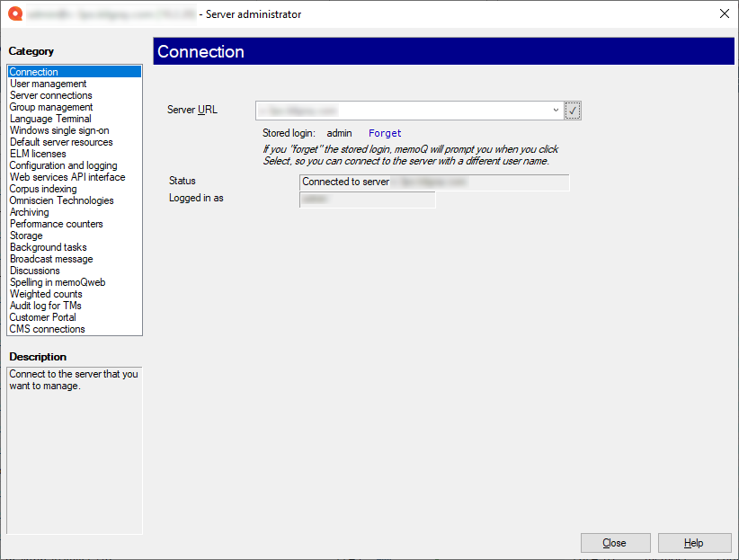Open Spelling in memoQweb category

pos(75,282)
